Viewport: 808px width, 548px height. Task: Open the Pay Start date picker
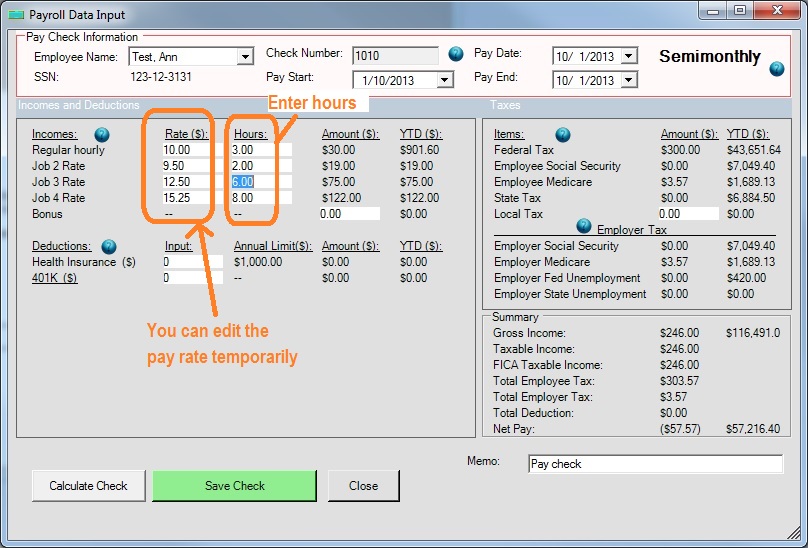(x=445, y=80)
